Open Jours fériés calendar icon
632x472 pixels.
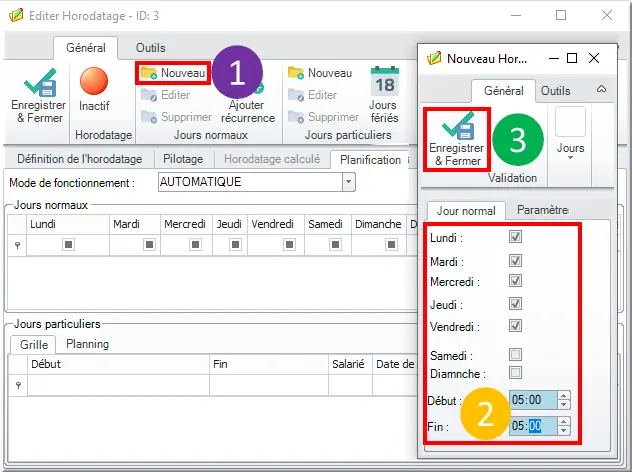385,95
